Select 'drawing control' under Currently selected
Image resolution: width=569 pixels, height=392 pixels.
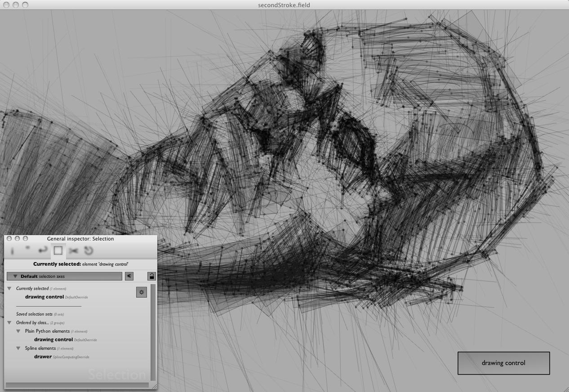tap(44, 297)
